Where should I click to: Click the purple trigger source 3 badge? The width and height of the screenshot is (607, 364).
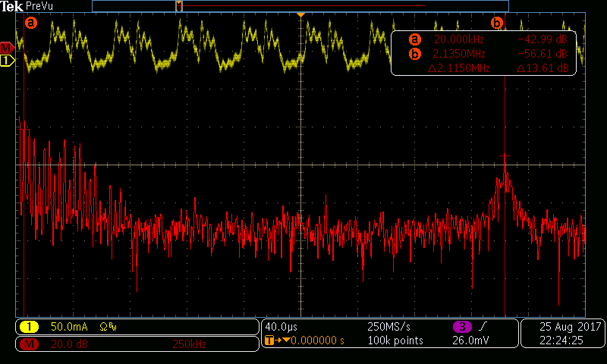coord(461,327)
